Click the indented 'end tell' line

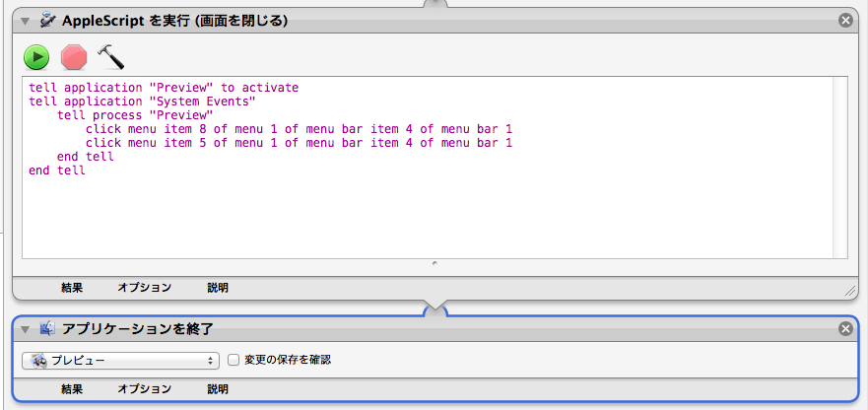(86, 157)
